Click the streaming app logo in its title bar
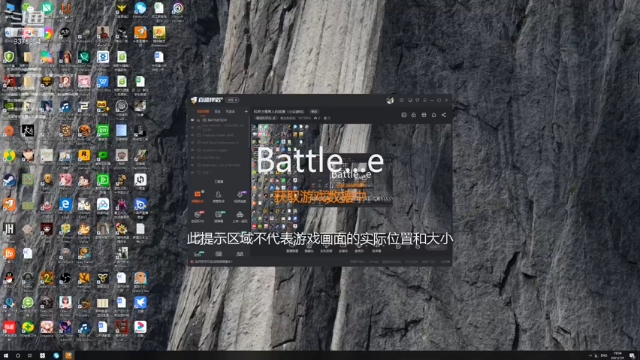The image size is (640, 360). coord(207,100)
